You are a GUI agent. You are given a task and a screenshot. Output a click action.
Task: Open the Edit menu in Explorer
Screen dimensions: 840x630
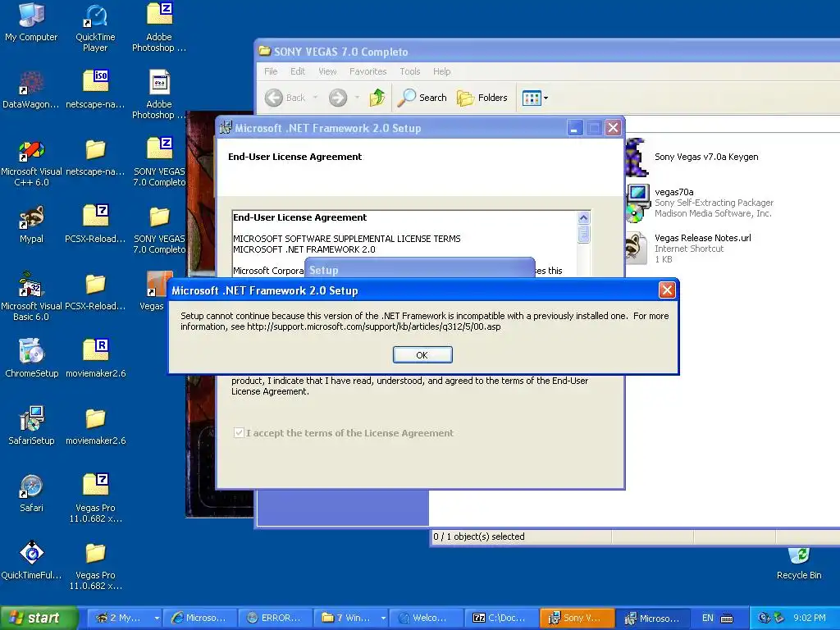(x=298, y=71)
